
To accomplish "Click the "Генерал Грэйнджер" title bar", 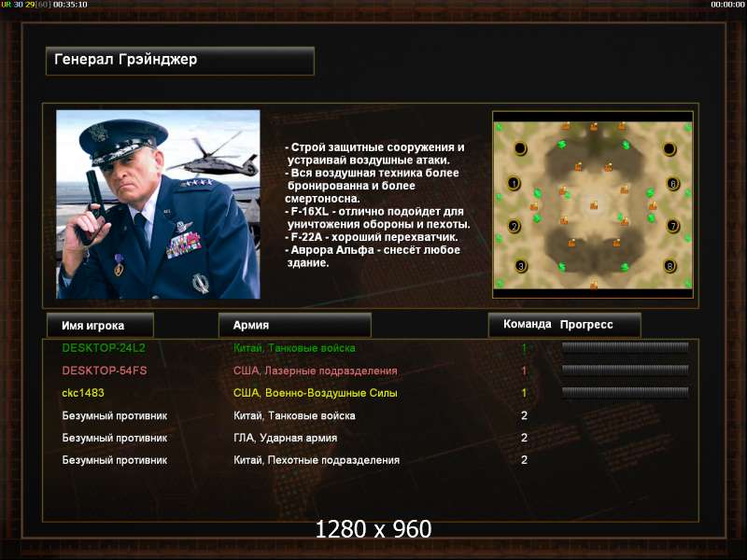I will pos(180,61).
